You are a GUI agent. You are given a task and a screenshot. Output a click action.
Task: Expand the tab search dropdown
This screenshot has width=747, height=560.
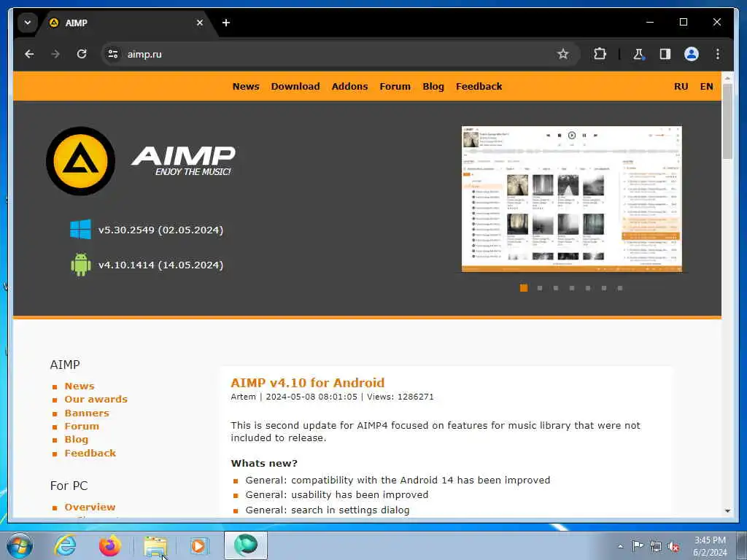[x=28, y=23]
